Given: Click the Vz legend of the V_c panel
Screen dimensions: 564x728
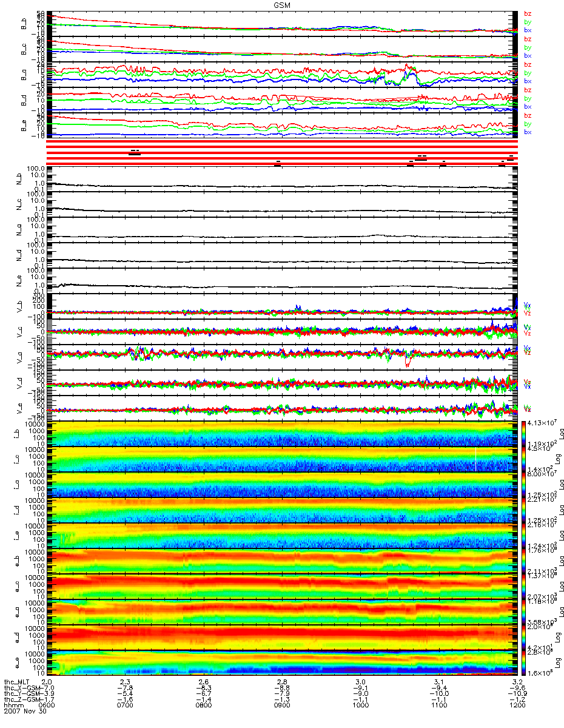Looking at the screenshot, I should point(528,334).
